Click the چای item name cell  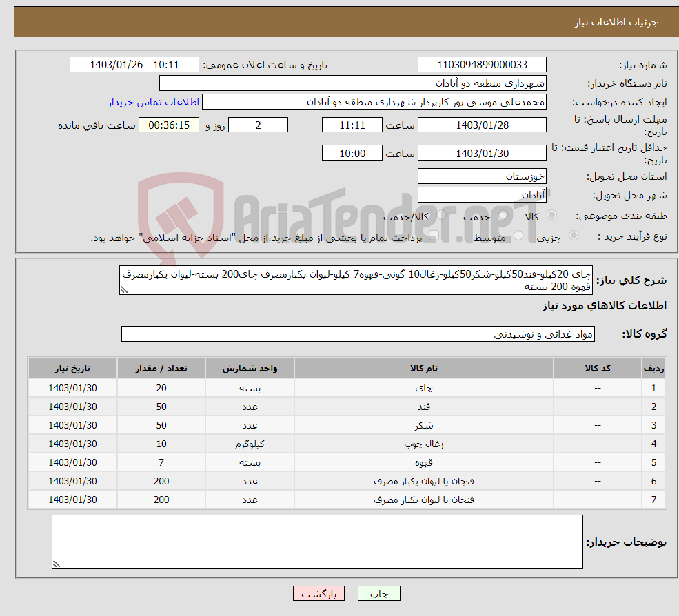pyautogui.click(x=423, y=388)
